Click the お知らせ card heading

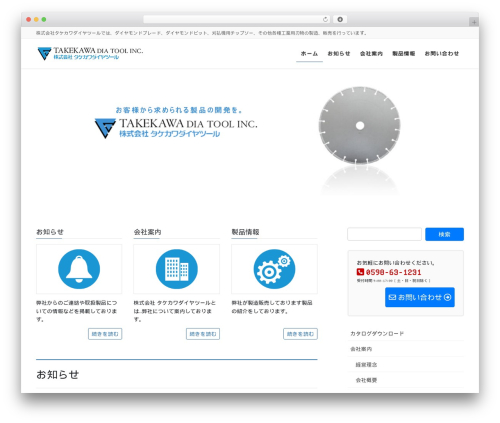50,232
